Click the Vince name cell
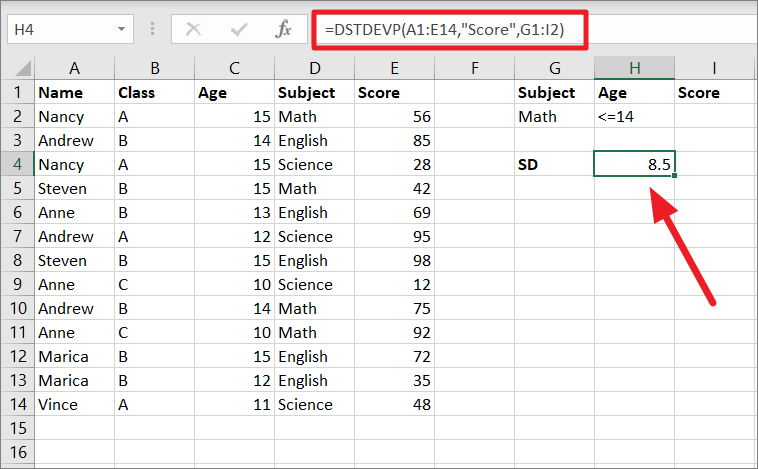This screenshot has width=758, height=469. [x=74, y=404]
